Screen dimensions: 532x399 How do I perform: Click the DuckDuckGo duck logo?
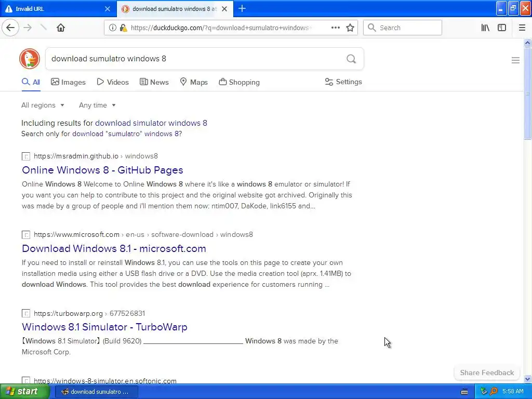tap(30, 59)
